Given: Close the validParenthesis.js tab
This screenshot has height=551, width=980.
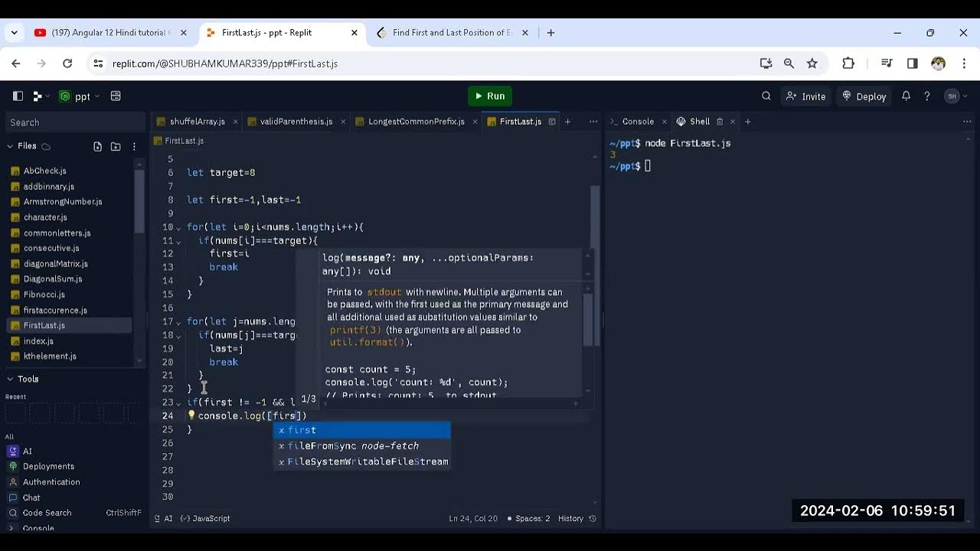Looking at the screenshot, I should [342, 122].
